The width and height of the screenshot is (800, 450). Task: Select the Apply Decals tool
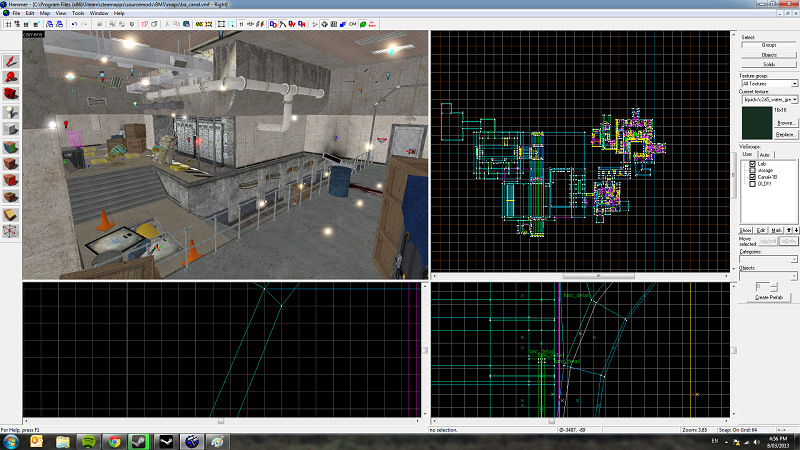[11, 180]
